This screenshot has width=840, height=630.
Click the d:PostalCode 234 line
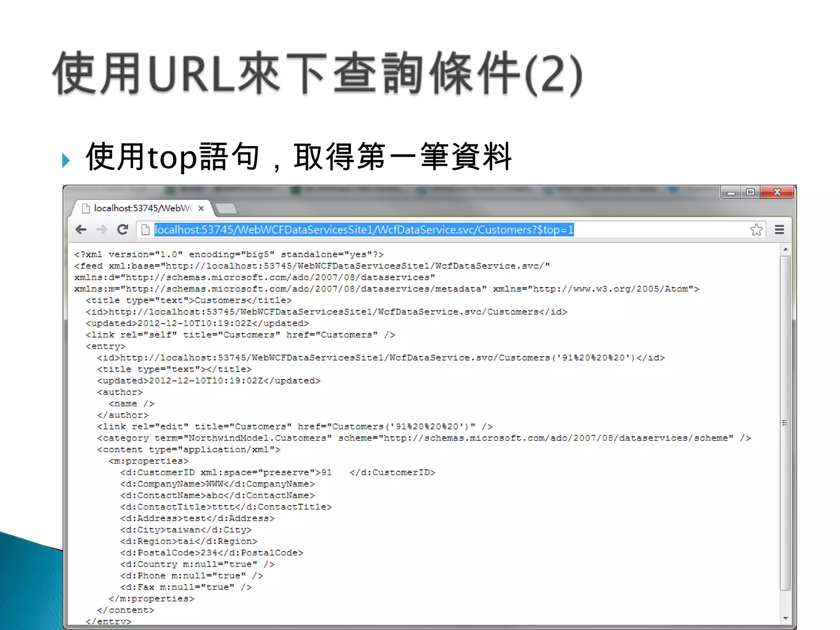pyautogui.click(x=212, y=553)
